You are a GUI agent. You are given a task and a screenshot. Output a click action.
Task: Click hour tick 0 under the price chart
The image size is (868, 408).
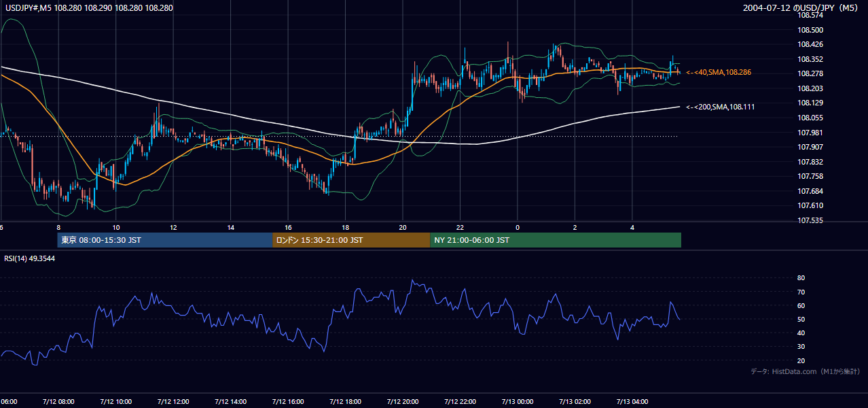[518, 227]
